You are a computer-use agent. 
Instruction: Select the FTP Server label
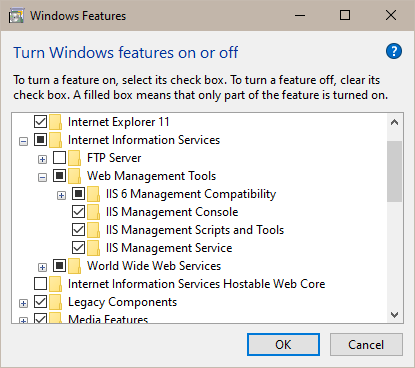click(x=114, y=158)
